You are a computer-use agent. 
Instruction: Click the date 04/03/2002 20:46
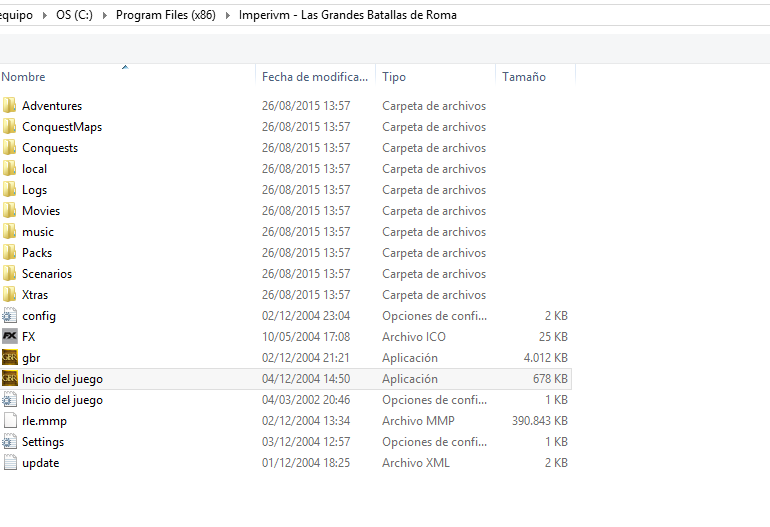[306, 400]
